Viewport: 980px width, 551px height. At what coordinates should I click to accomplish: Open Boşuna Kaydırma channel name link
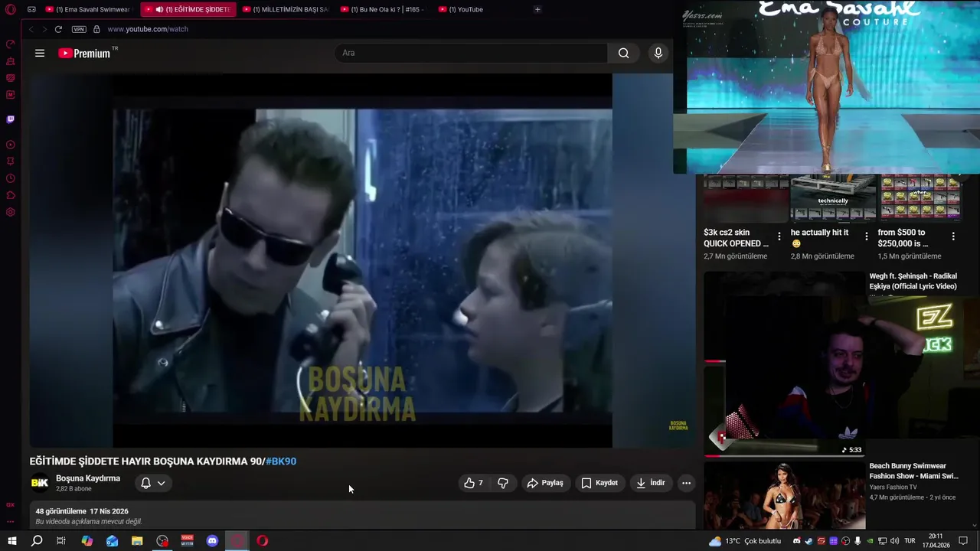pyautogui.click(x=88, y=478)
